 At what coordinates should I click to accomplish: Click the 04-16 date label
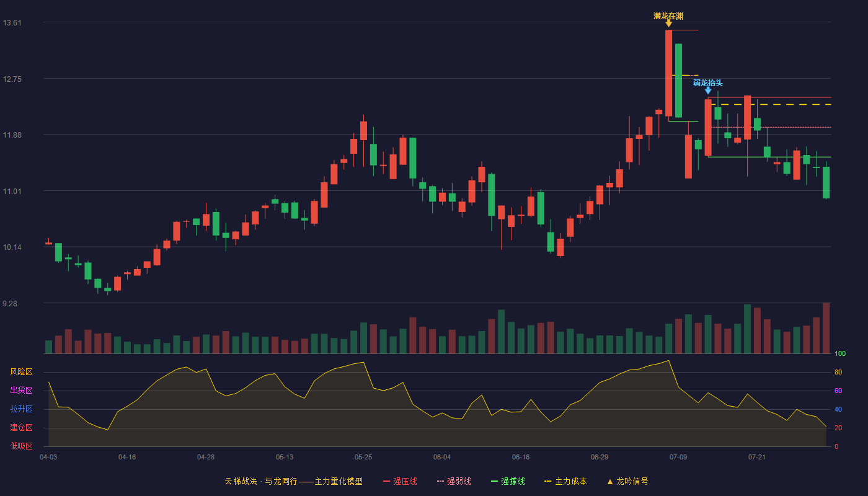coord(127,457)
